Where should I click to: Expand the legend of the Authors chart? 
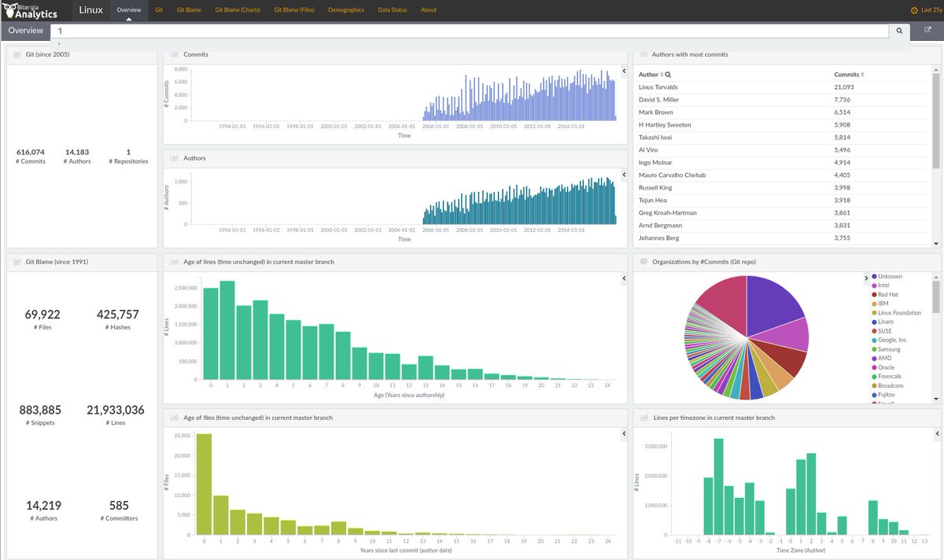tap(623, 175)
